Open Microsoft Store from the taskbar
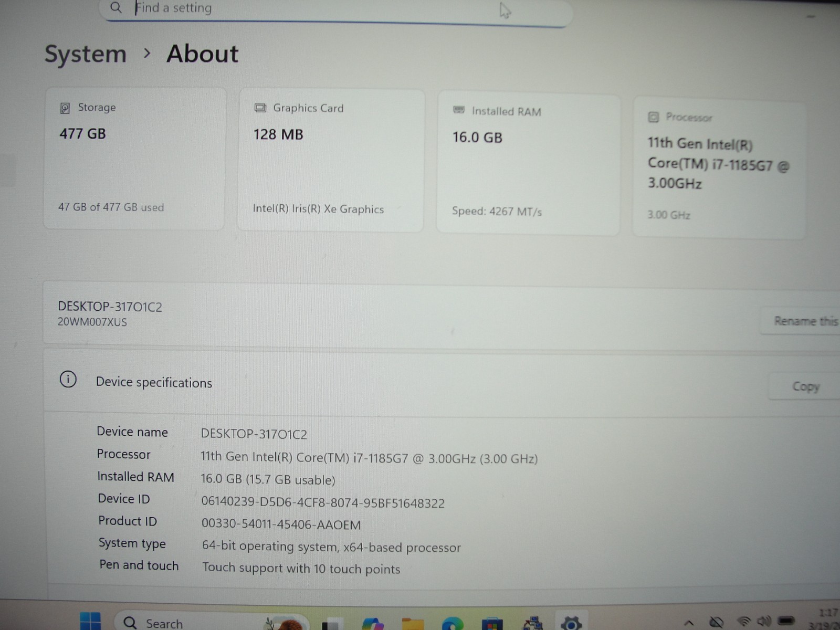840x630 pixels. click(492, 624)
